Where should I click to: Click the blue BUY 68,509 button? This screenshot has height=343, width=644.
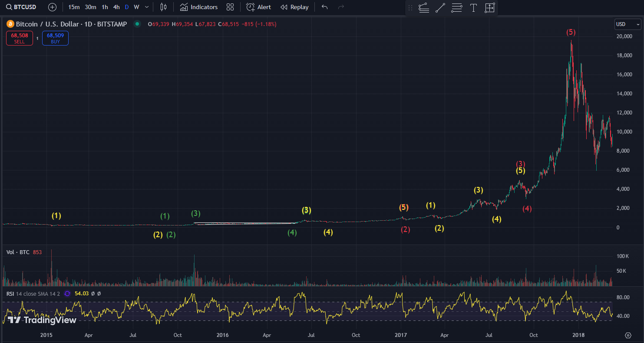coord(55,39)
